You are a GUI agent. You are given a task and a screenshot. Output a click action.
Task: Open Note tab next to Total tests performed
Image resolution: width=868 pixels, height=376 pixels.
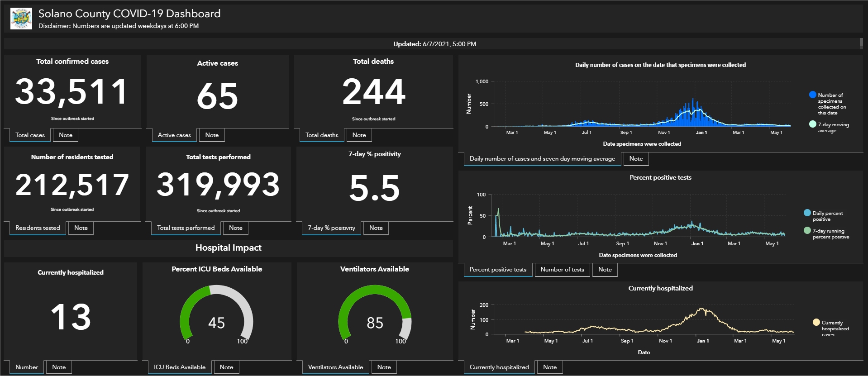click(x=235, y=228)
